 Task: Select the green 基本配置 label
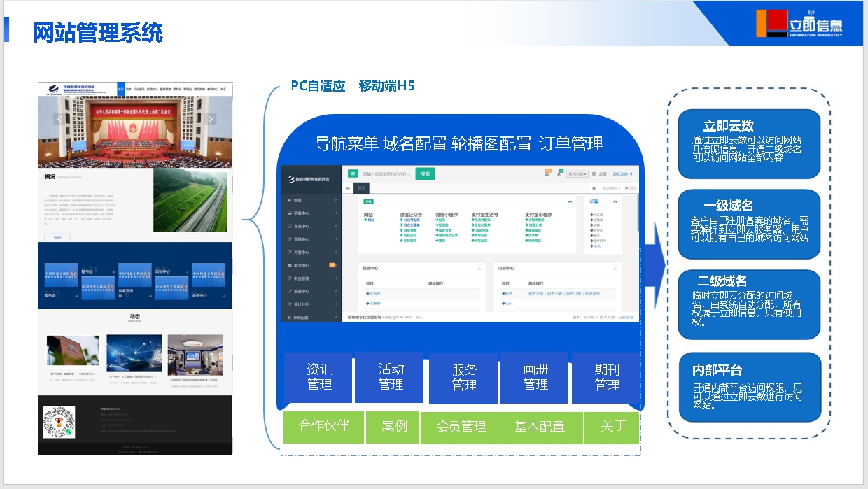[x=539, y=427]
